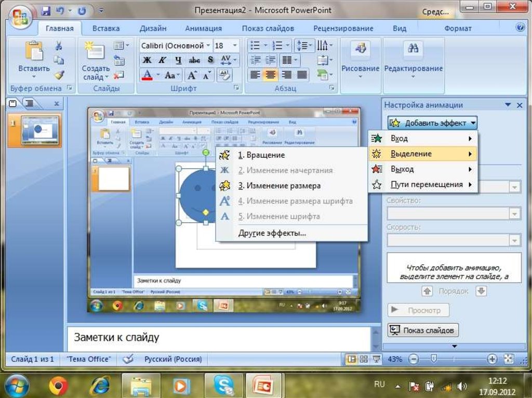
Task: Toggle text shadow S button
Action: pyautogui.click(x=210, y=60)
